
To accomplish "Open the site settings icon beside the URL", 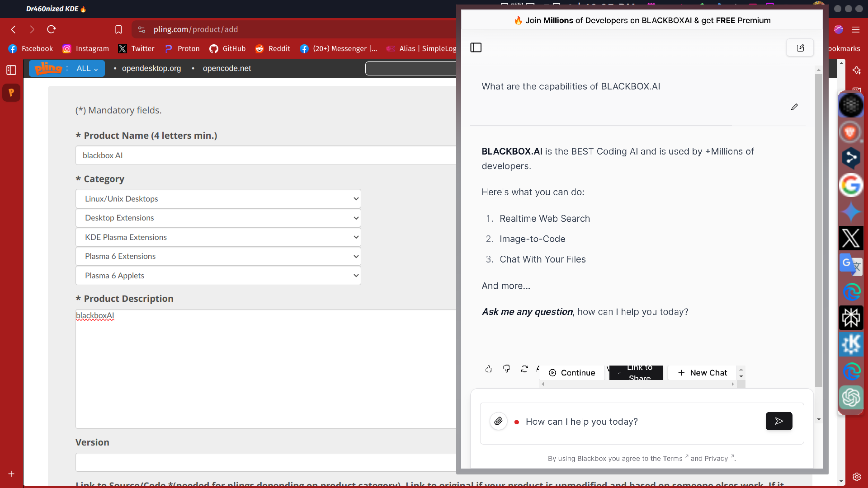I will [142, 29].
